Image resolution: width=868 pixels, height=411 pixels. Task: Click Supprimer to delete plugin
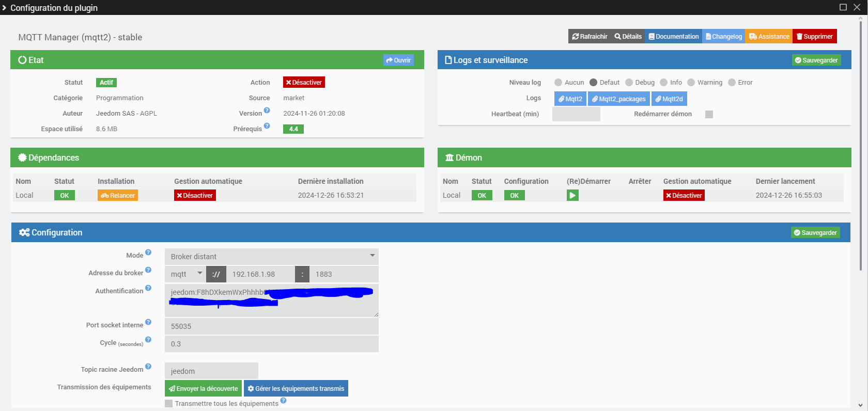point(814,37)
